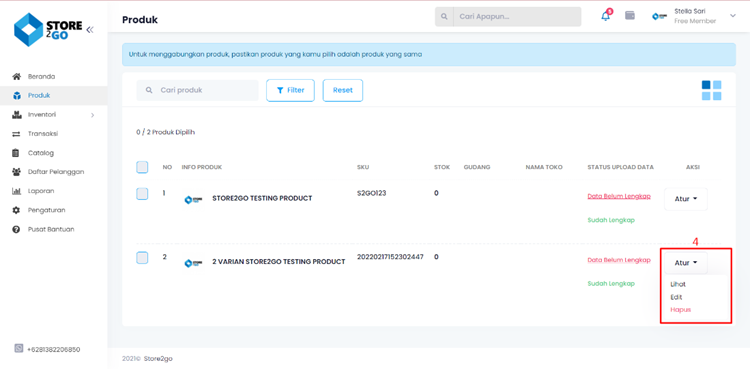Click the WhatsApp icon near phone number
The width and height of the screenshot is (750, 369).
click(19, 348)
